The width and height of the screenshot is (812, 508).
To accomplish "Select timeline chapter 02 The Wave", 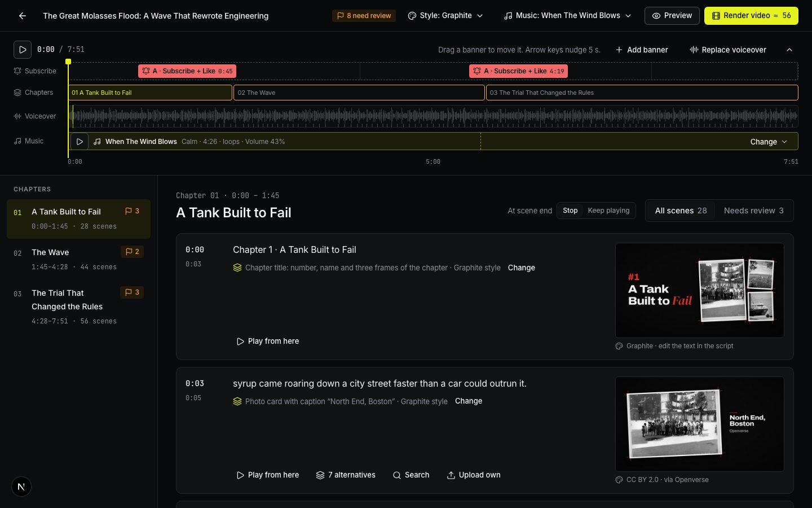I will pyautogui.click(x=359, y=93).
